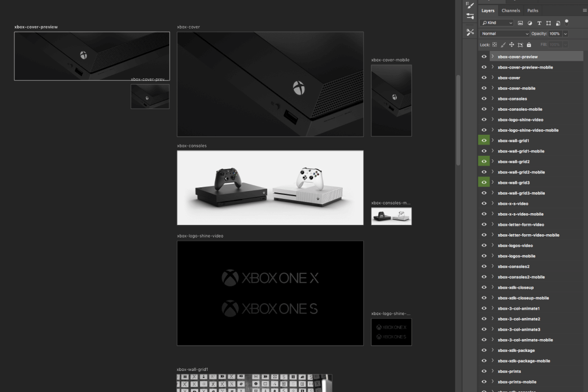Switch to the Layers tab
The width and height of the screenshot is (588, 392).
pyautogui.click(x=488, y=10)
